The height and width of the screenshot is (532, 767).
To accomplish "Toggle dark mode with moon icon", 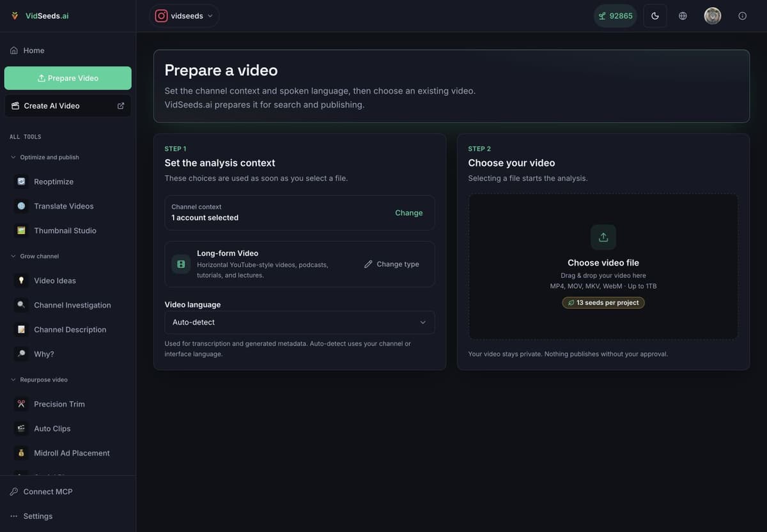I will point(655,16).
